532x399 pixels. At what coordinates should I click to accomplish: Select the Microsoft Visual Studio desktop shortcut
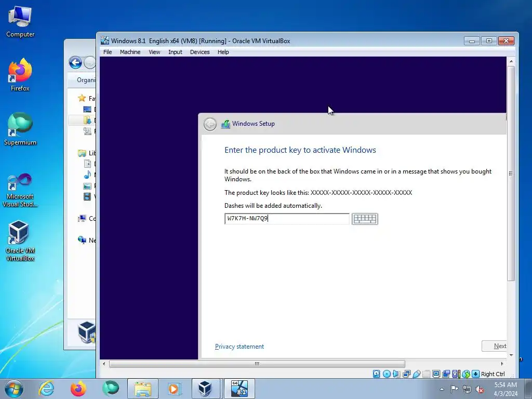[20, 190]
